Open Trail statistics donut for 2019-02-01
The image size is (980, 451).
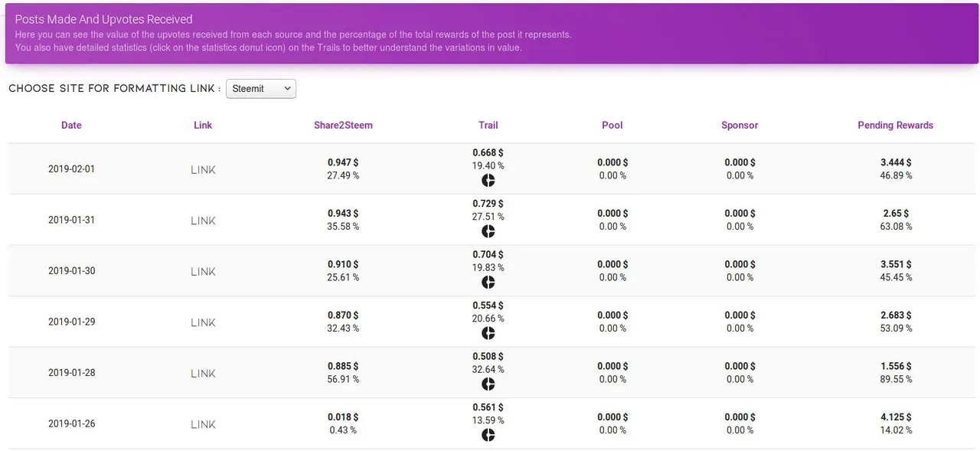coord(488,181)
